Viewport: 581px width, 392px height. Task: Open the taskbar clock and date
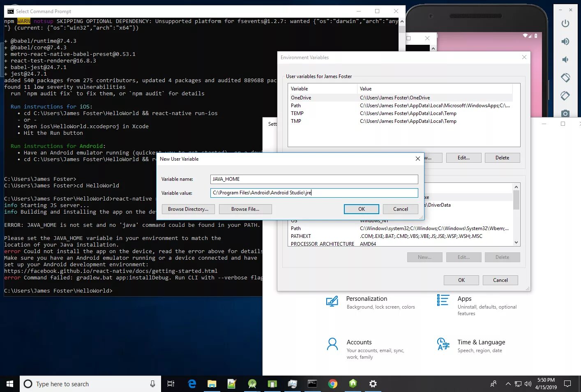point(546,384)
